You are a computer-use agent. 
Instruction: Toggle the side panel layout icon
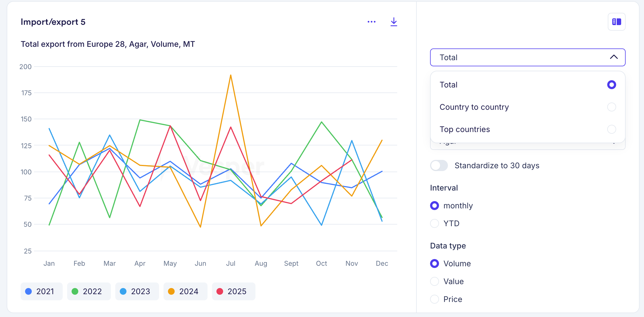pyautogui.click(x=616, y=21)
